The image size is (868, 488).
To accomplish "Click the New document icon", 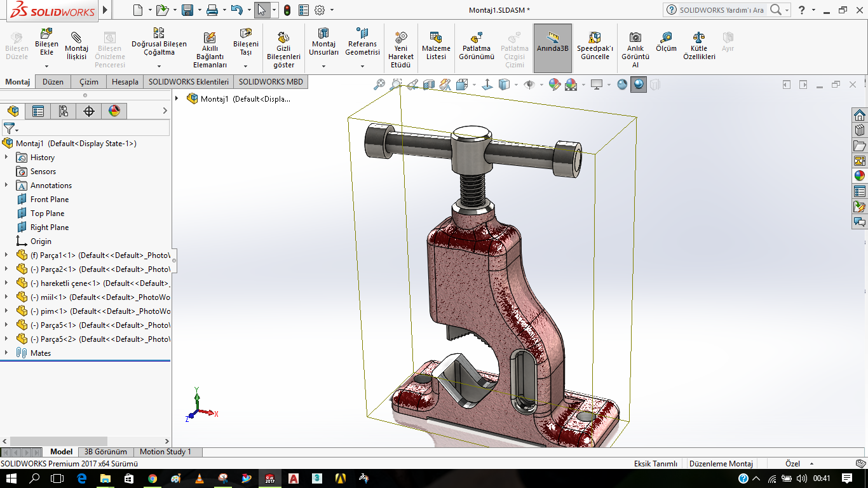I will pos(138,10).
